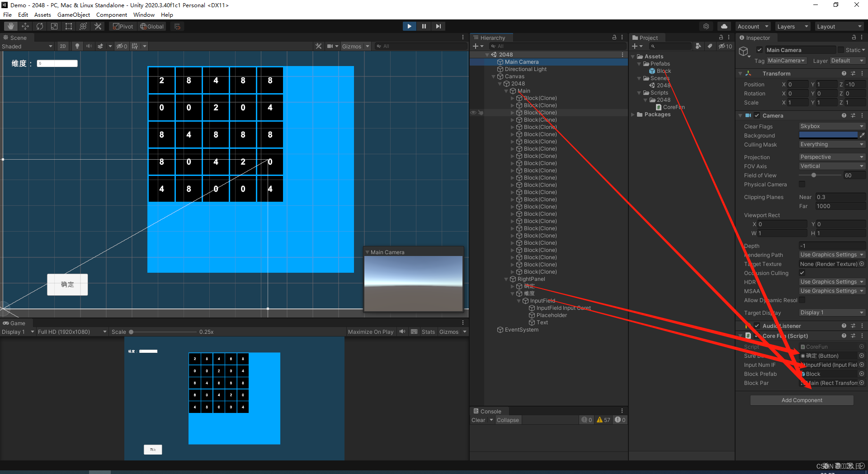Select the Move tool
This screenshot has width=868, height=474.
click(25, 26)
